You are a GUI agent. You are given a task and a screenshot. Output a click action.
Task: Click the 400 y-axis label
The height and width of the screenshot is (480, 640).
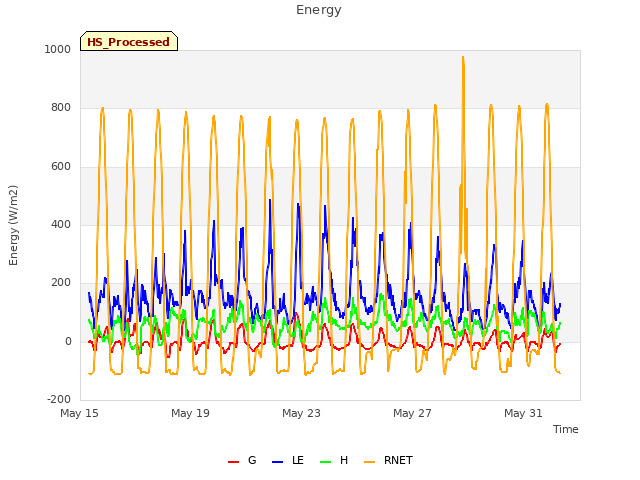pyautogui.click(x=61, y=224)
